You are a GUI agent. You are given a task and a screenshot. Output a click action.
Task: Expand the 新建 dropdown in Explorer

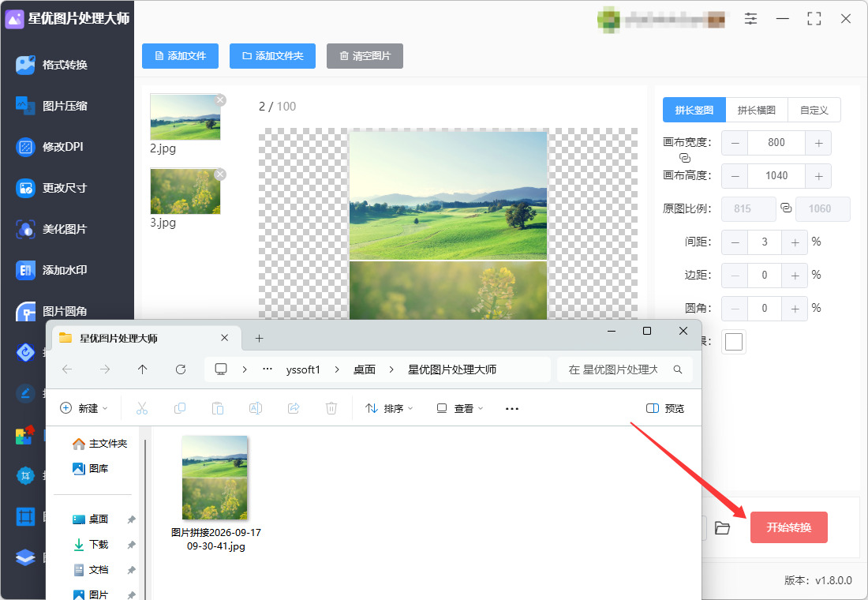pyautogui.click(x=84, y=408)
